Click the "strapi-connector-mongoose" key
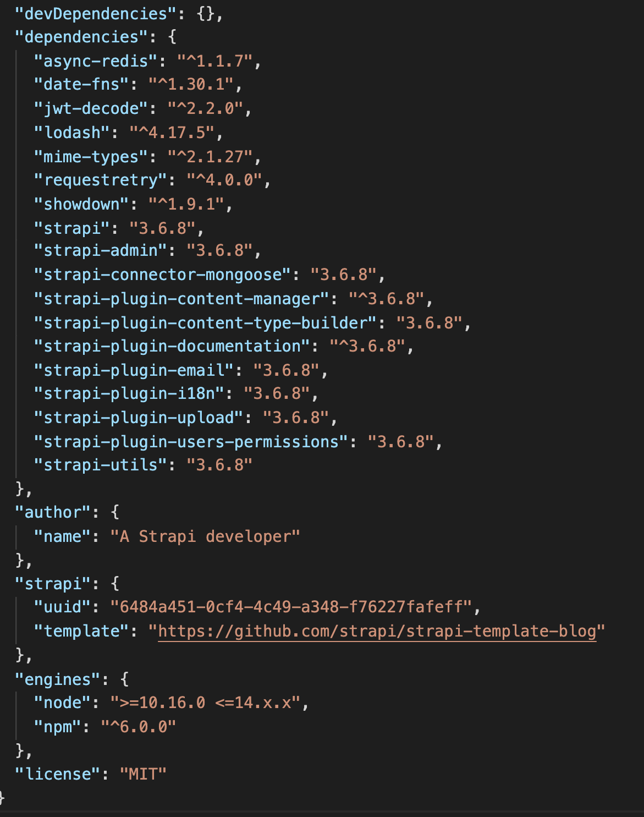Screen dimensions: 644x817 point(162,275)
